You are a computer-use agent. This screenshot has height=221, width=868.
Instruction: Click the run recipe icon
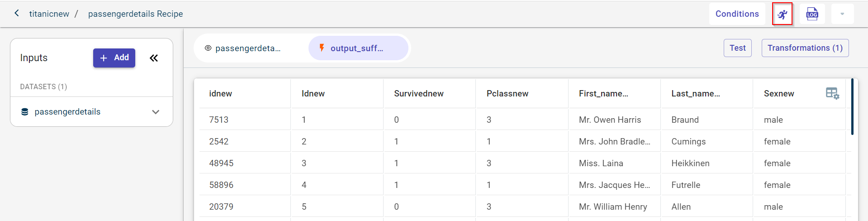(x=782, y=14)
